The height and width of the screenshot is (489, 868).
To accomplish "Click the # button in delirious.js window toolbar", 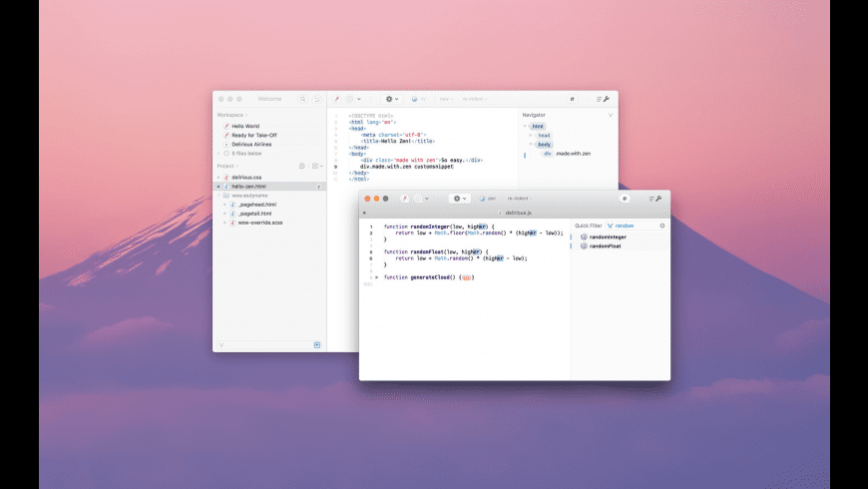I will [x=625, y=199].
